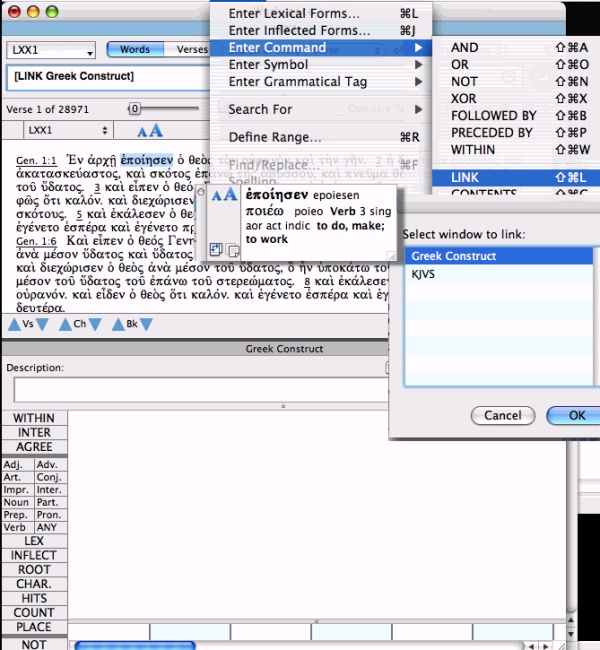Expand Enter Symbol submenu

tap(321, 65)
